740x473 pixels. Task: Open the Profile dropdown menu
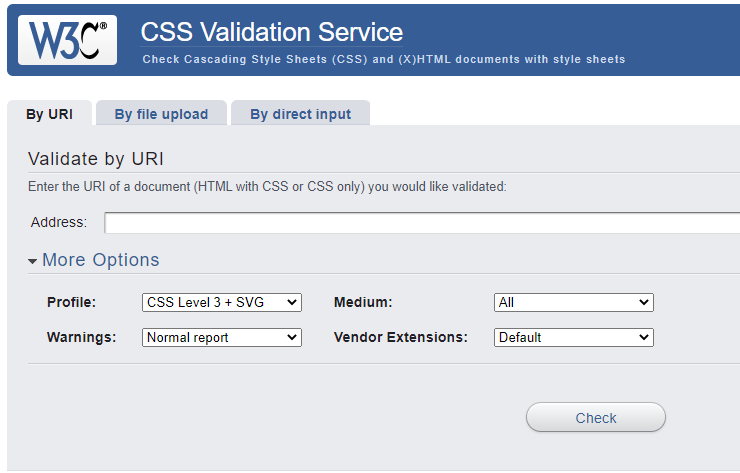pyautogui.click(x=222, y=303)
